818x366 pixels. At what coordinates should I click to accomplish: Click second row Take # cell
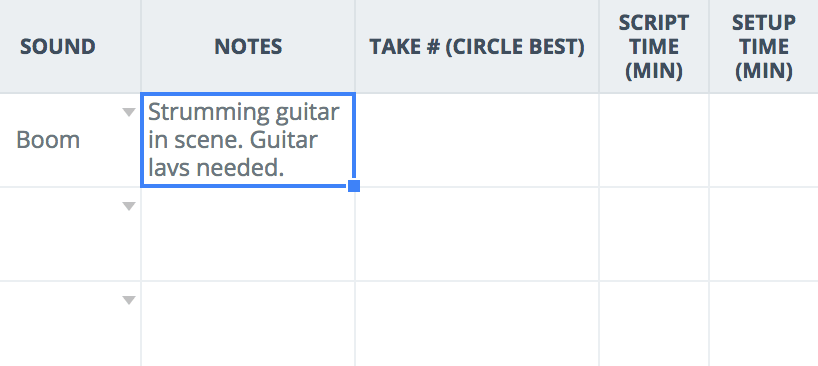coord(477,234)
